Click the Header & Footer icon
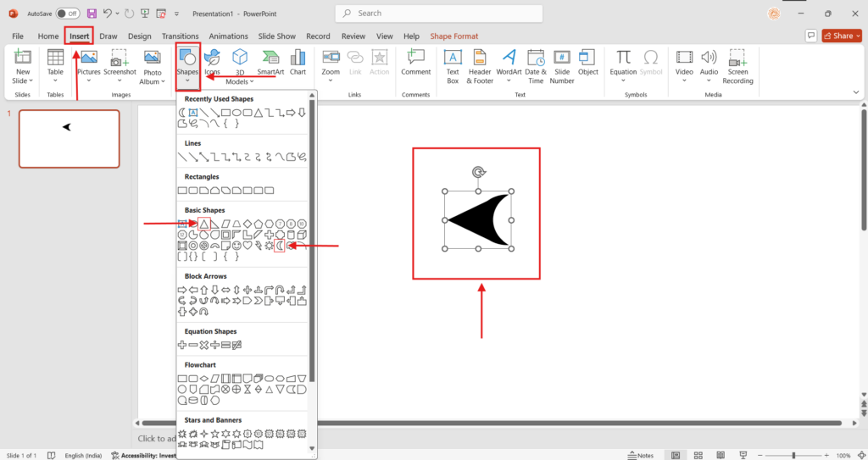Image resolution: width=868 pixels, height=460 pixels. click(x=480, y=65)
